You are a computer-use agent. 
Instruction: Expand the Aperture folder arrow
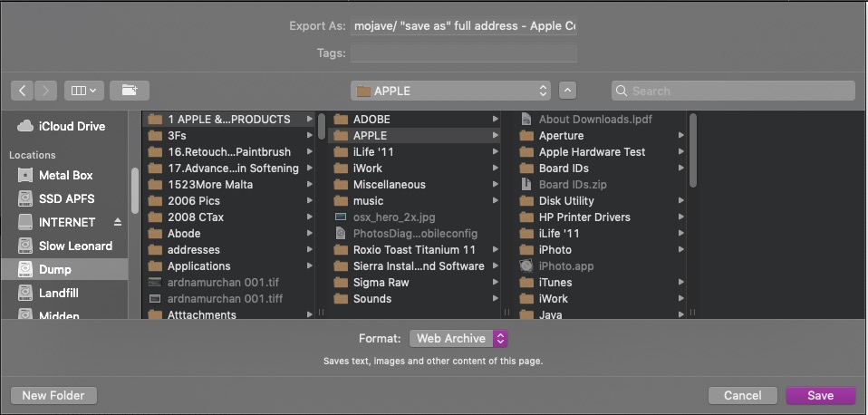click(680, 136)
